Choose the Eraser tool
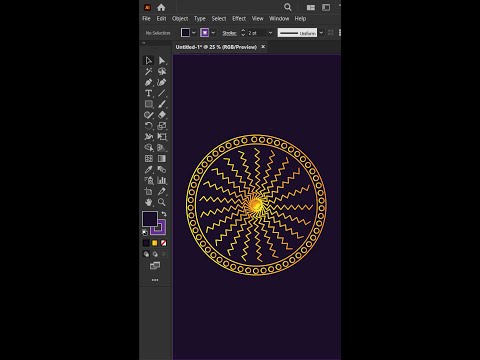Viewport: 480px width, 360px height. 162,115
